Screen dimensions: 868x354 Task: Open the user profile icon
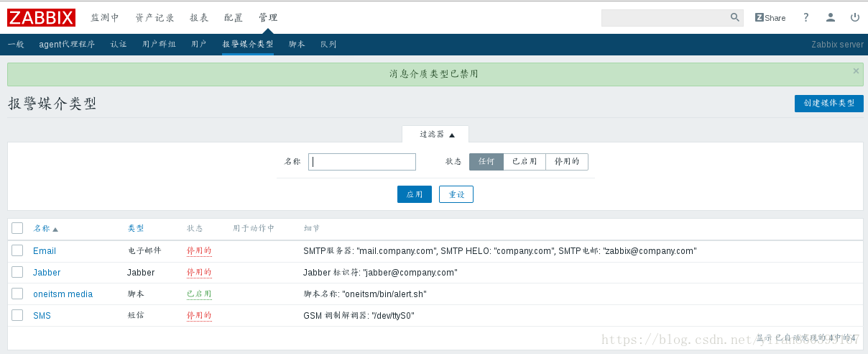(x=831, y=17)
